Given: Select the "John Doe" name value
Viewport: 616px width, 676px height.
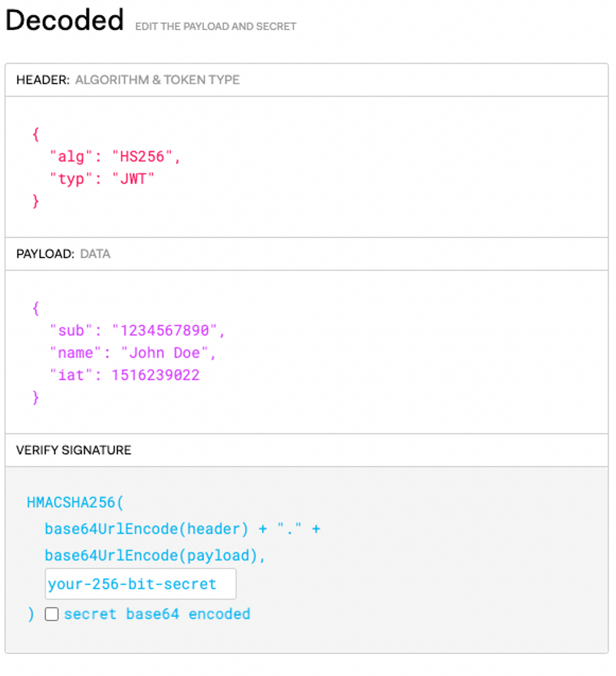Looking at the screenshot, I should click(165, 353).
